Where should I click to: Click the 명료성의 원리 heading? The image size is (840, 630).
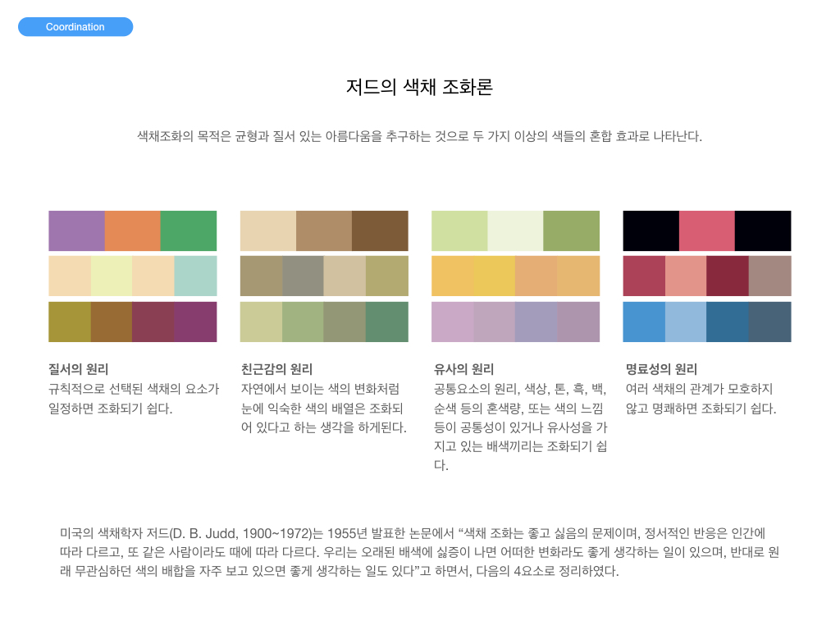click(x=661, y=369)
